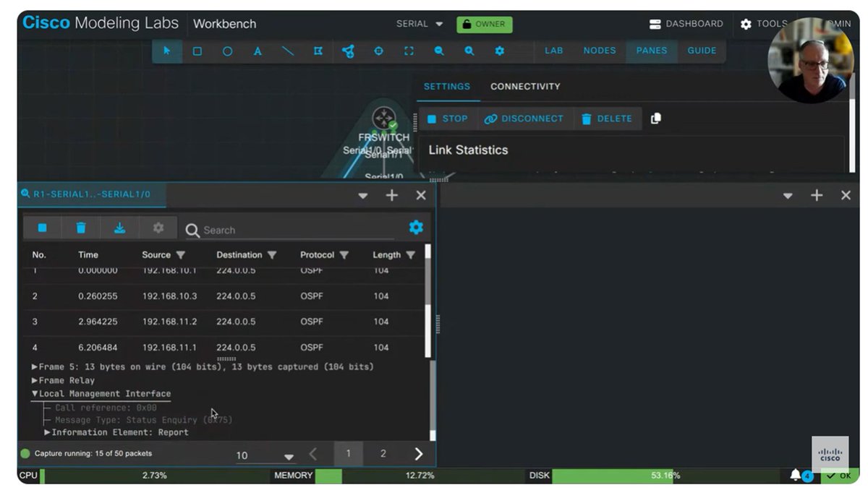Click the DELETE link button
The width and height of the screenshot is (868, 490).
click(x=608, y=119)
